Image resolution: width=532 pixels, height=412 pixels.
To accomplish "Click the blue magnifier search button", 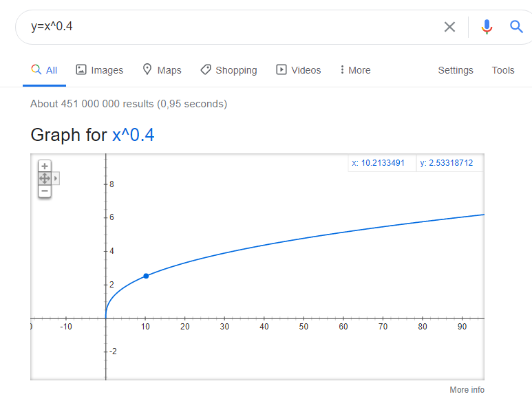I will click(x=516, y=26).
